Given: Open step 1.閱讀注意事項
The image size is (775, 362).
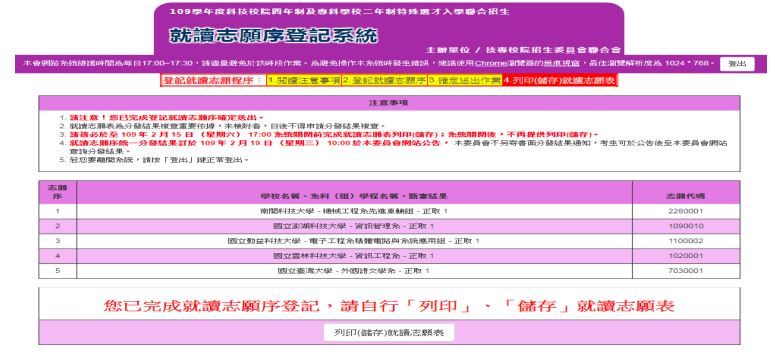Looking at the screenshot, I should 303,80.
